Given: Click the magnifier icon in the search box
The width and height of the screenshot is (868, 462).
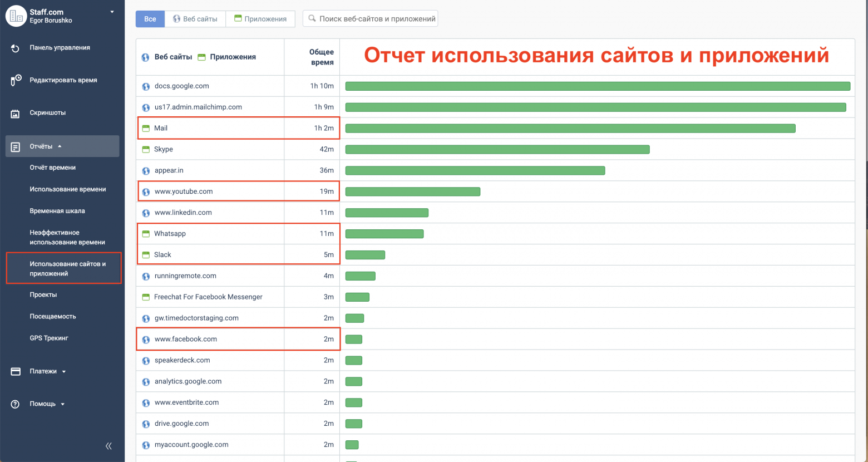Looking at the screenshot, I should point(311,18).
